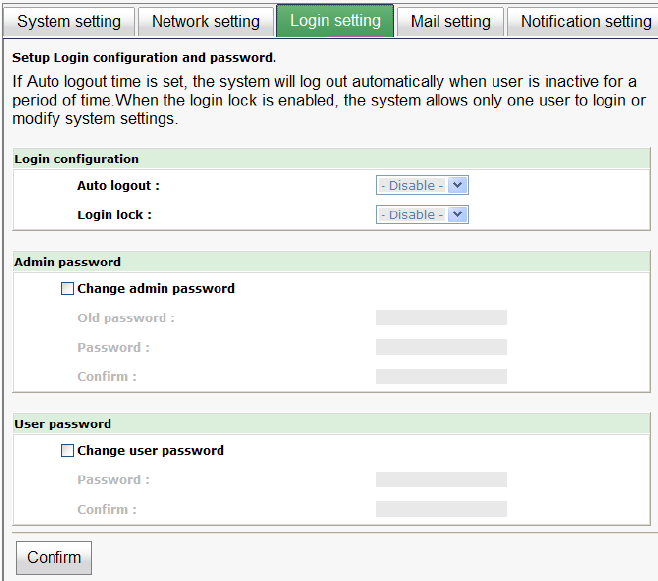Focus the user Confirm password field

[441, 509]
